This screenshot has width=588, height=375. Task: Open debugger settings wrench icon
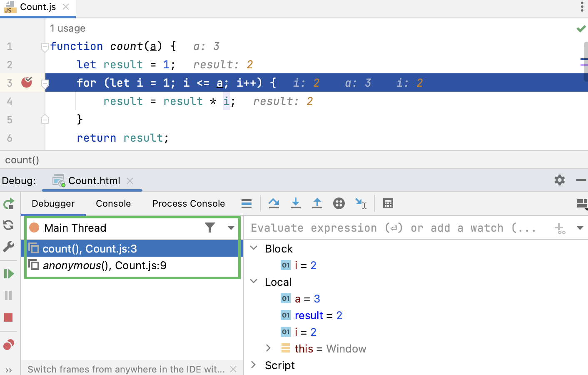(x=9, y=247)
